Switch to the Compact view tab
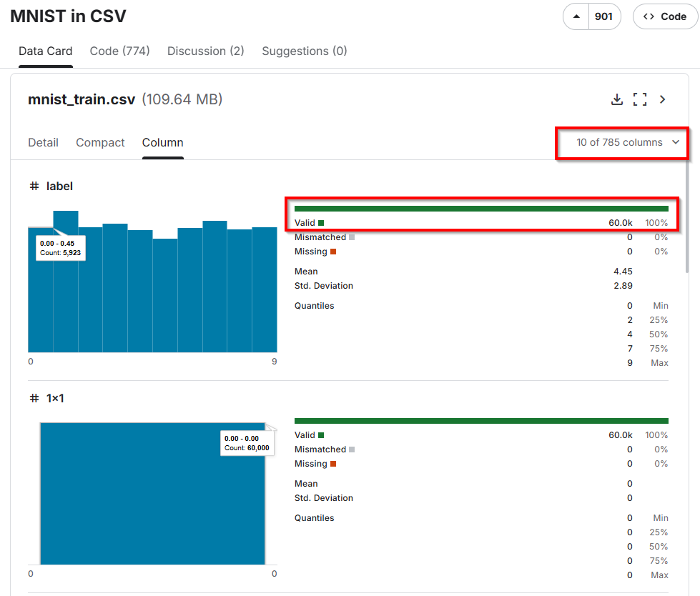The height and width of the screenshot is (596, 700). (x=100, y=142)
